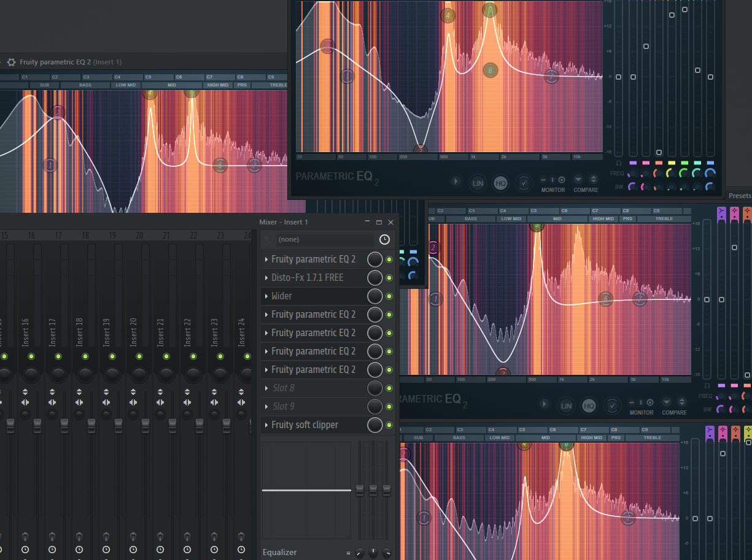Image resolution: width=752 pixels, height=560 pixels.
Task: Click the Presets button on the right edge
Action: click(739, 196)
